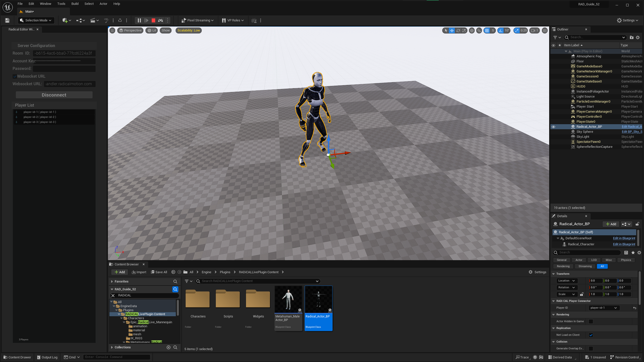Switch to the rotation gizmo tool

point(458,30)
